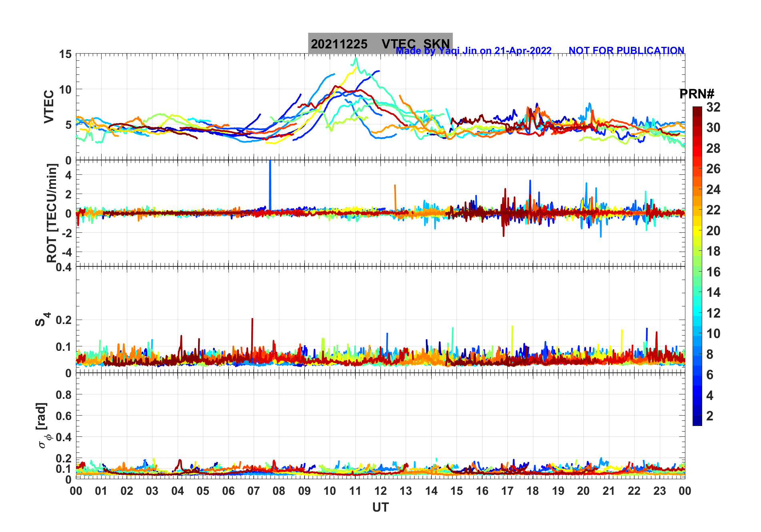Click x-axis hour tick "17"
761x532 pixels.
507,491
